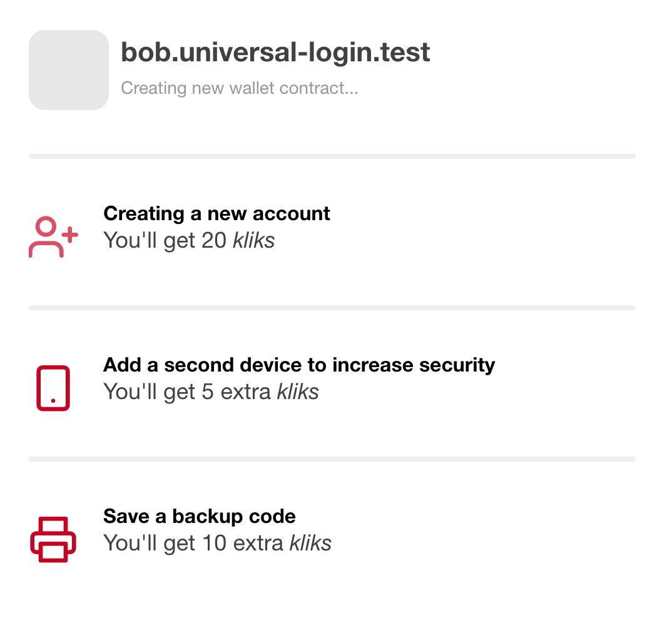Select the bob.universal-login.test account name

click(x=275, y=52)
